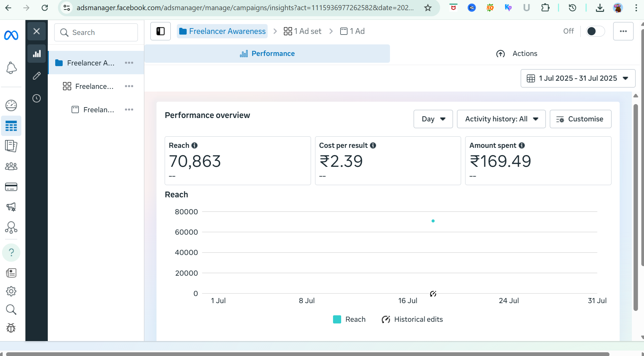The height and width of the screenshot is (356, 644).
Task: Open the notifications bell
Action: point(11,68)
